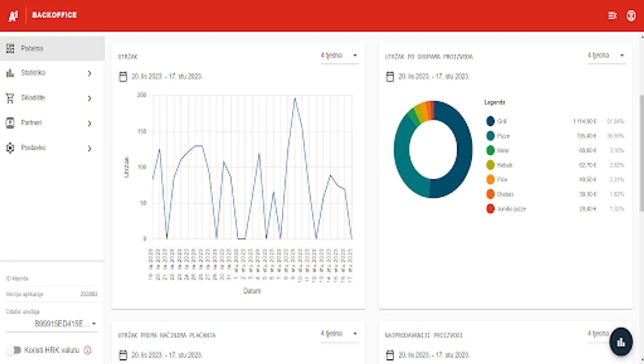This screenshot has height=364, width=644.
Task: Click the calendar icon in the Utržak card
Action: click(123, 76)
